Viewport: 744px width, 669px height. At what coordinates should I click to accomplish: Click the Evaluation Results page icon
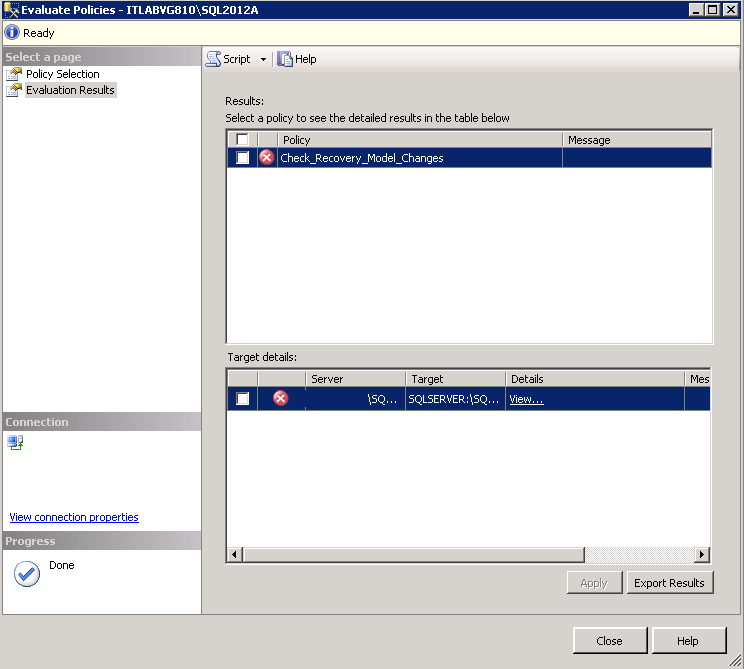click(14, 90)
